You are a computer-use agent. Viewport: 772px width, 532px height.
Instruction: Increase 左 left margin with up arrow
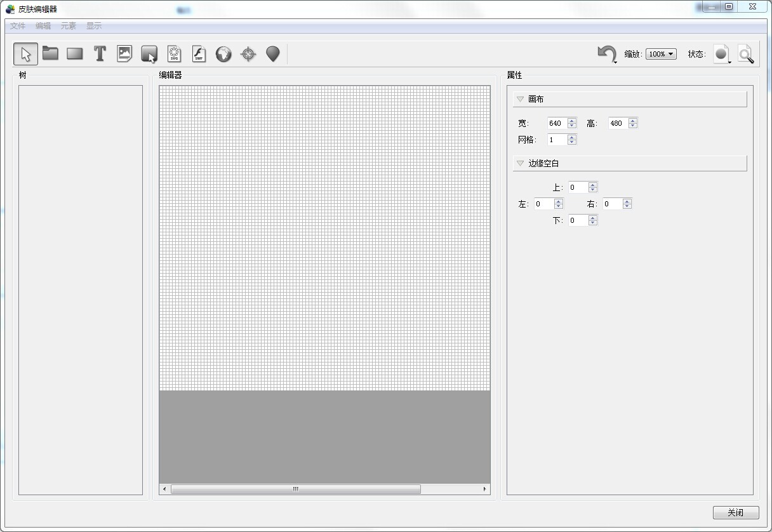click(x=559, y=201)
